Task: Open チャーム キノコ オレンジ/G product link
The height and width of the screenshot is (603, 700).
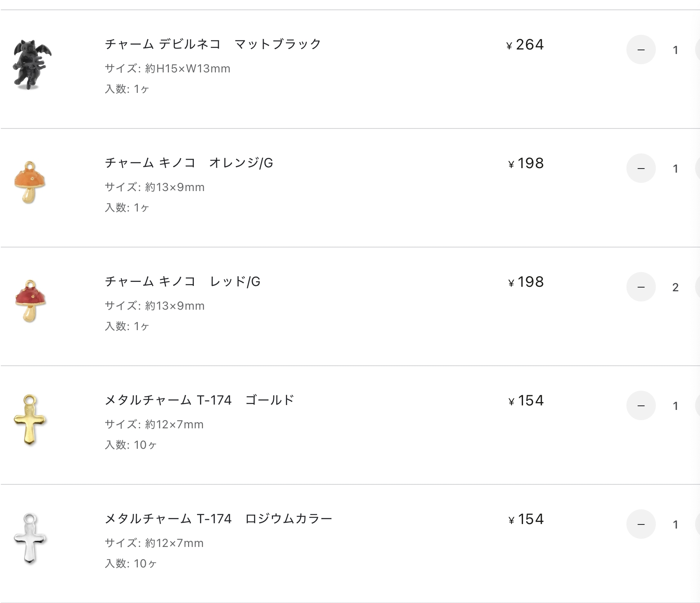Action: coord(189,163)
